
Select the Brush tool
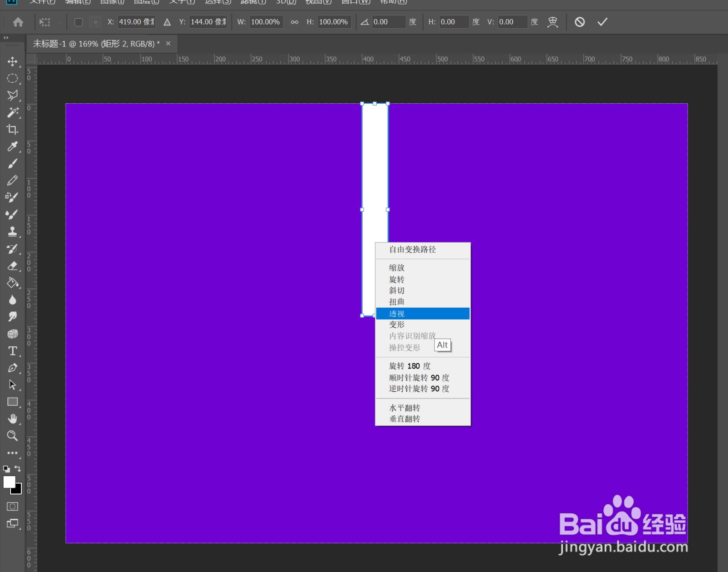pos(12,163)
